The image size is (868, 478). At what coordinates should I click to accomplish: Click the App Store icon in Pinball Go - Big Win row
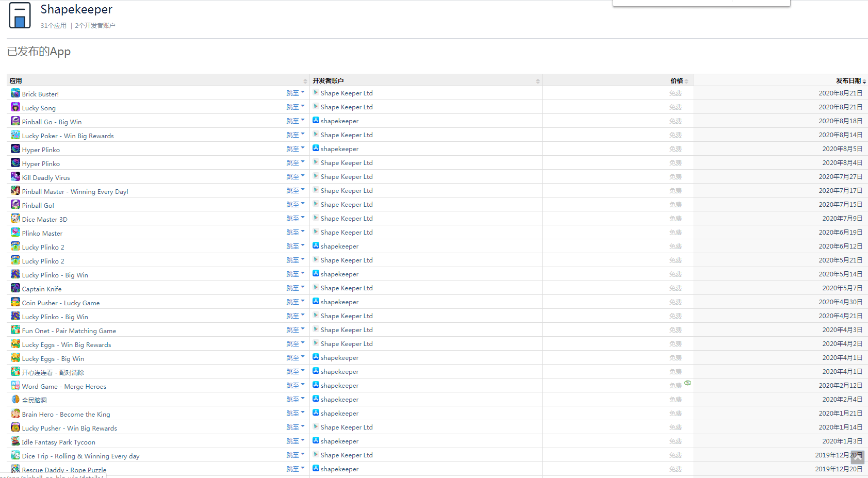[316, 120]
